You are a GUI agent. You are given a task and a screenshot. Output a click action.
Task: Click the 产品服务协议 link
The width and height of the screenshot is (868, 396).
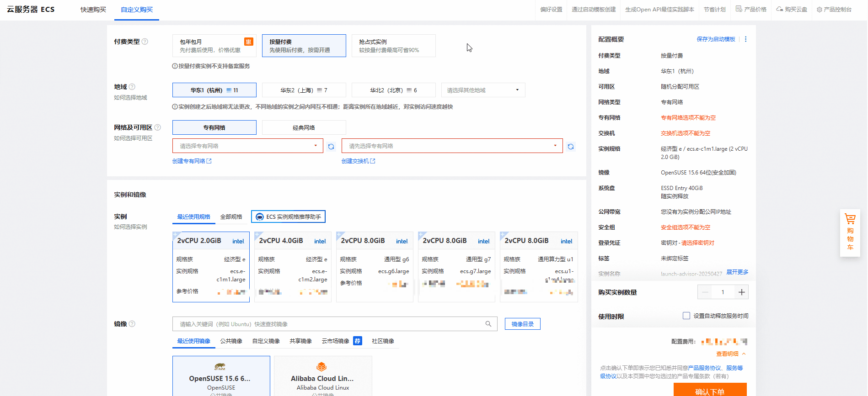point(704,368)
